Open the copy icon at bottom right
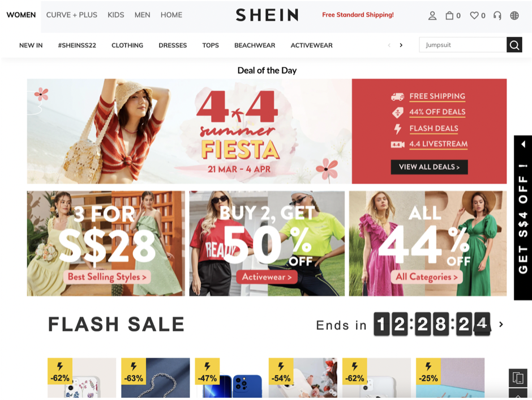Viewport: 532px width, 400px height. coord(518,377)
